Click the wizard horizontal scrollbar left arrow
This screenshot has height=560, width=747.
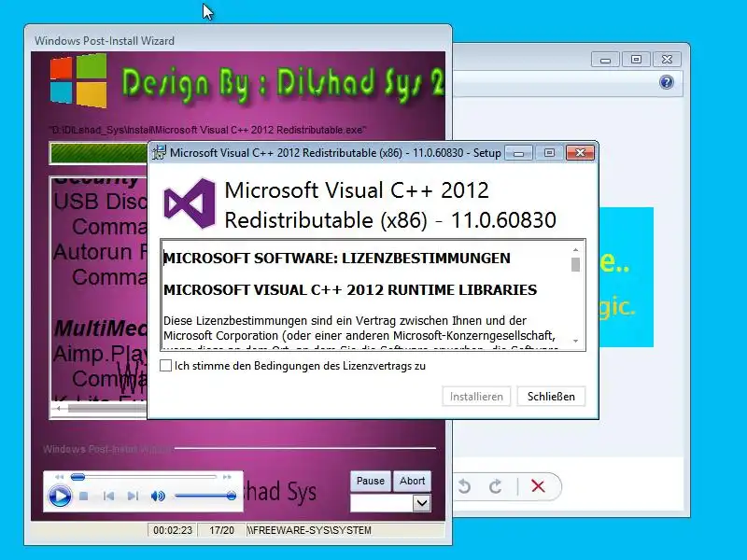tap(59, 408)
